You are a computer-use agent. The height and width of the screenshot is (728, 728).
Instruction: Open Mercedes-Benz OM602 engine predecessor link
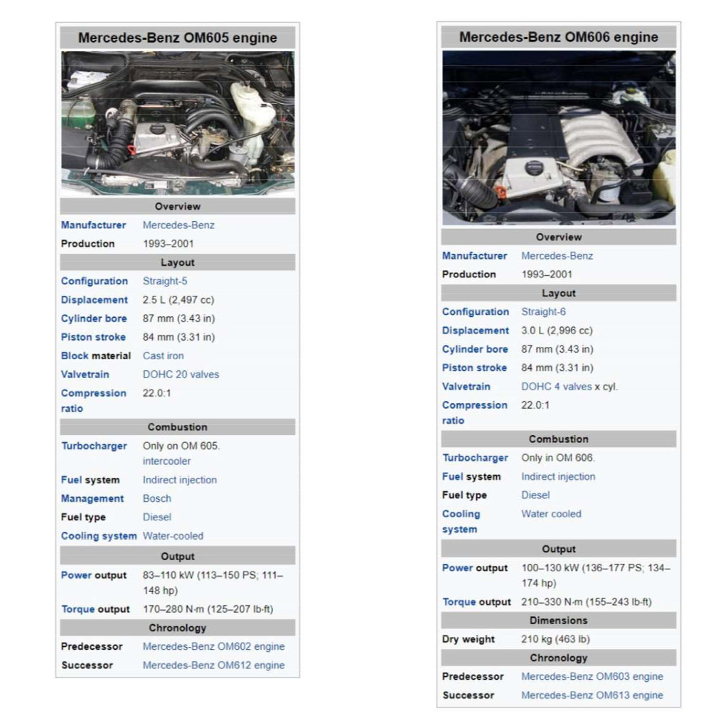pos(213,646)
